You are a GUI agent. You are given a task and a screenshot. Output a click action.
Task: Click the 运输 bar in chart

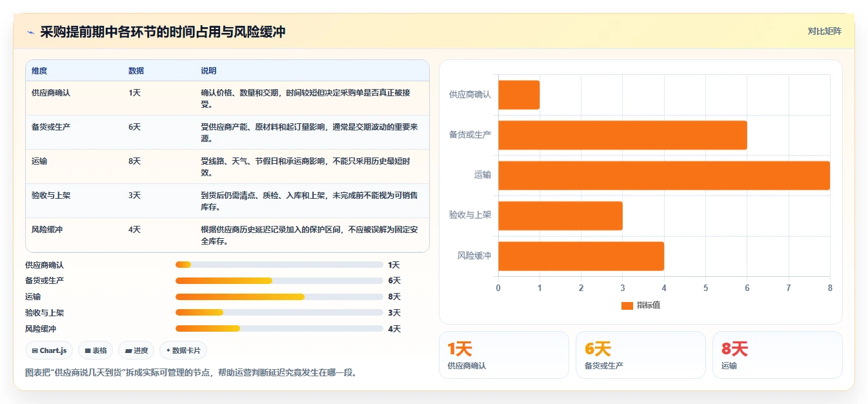click(x=664, y=176)
